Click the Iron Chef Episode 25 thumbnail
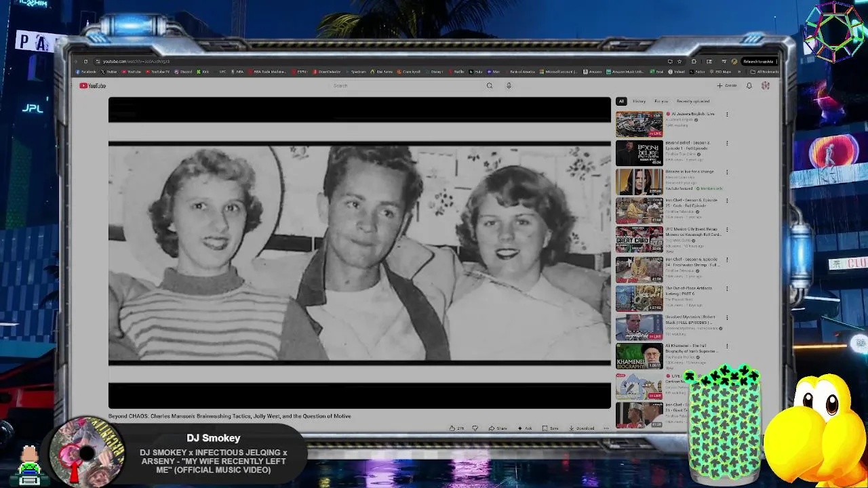 639,211
